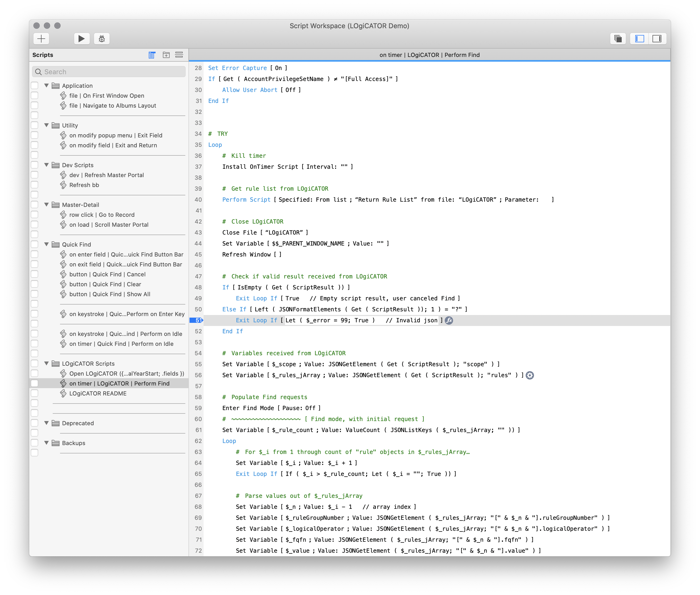Toggle the checkbox next to dev | Refresh Master Portal

[x=34, y=175]
